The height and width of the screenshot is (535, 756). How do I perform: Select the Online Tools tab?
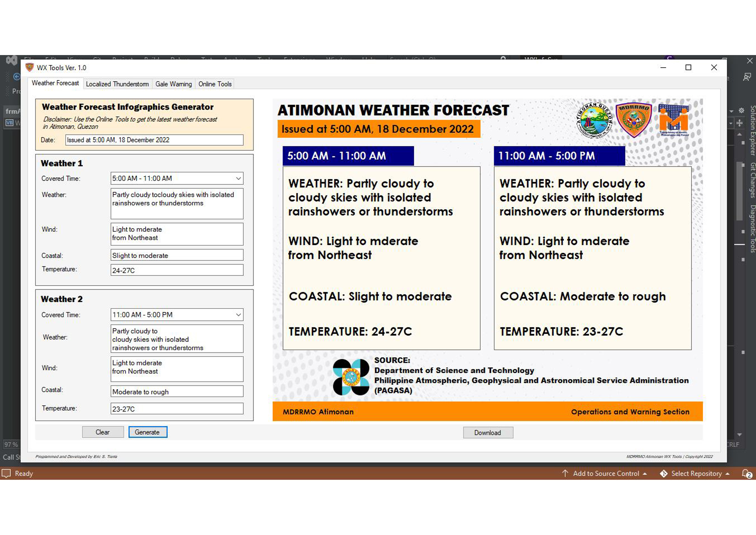(x=215, y=84)
